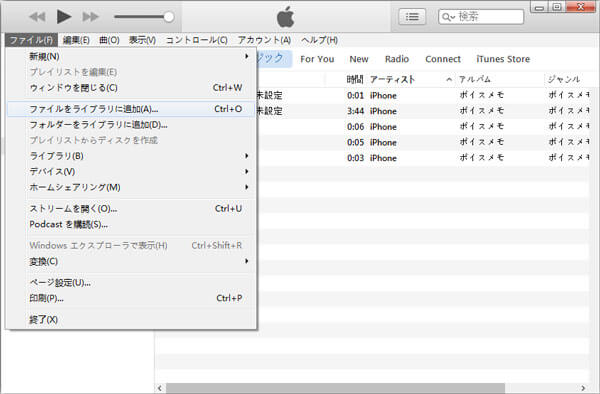
Task: Select ページ設定(U)... menu item
Action: pyautogui.click(x=131, y=283)
